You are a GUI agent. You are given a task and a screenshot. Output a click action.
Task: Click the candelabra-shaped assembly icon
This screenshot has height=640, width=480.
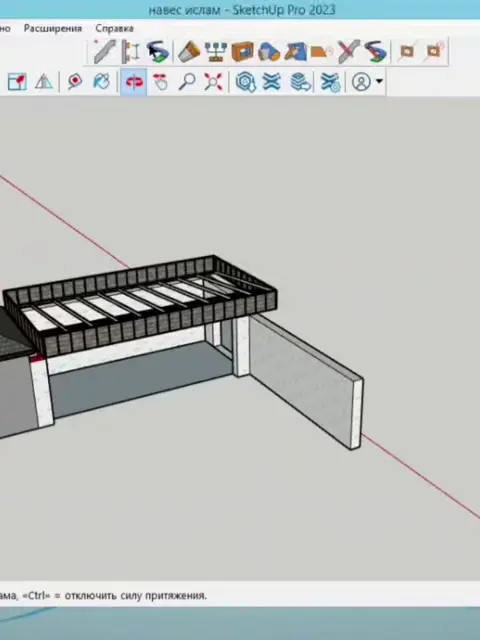[216, 51]
